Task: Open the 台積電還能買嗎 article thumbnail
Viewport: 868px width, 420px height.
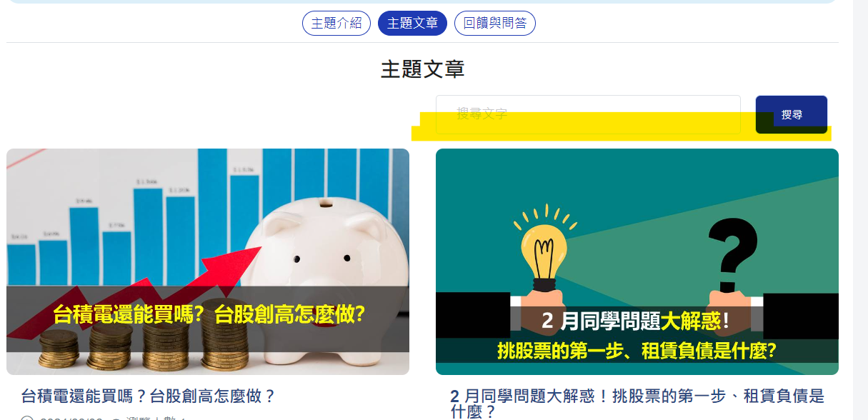Action: point(208,261)
